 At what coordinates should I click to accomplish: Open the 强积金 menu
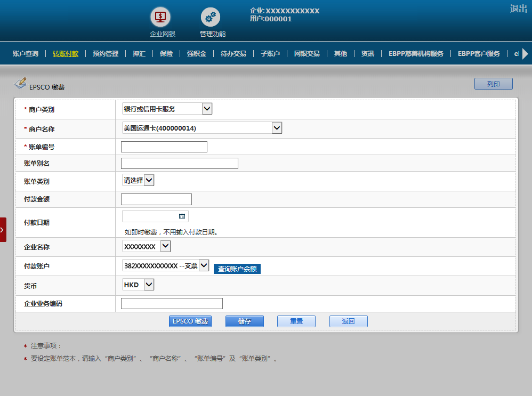pos(196,54)
